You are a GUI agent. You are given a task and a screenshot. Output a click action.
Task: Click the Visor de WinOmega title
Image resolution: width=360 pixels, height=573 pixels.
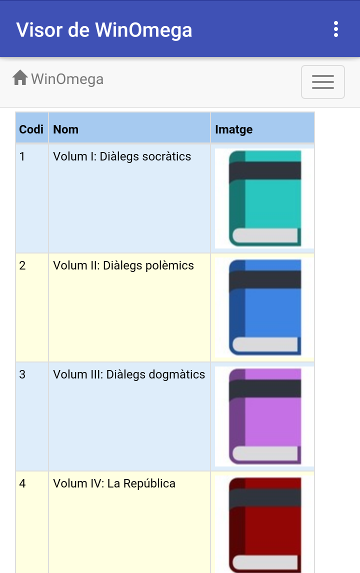(104, 30)
